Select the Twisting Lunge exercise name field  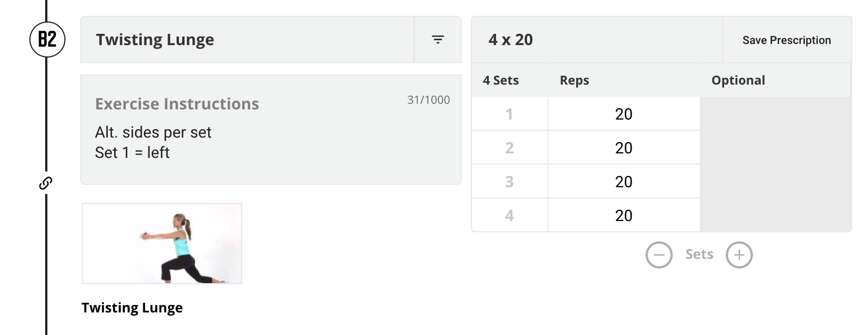point(247,39)
